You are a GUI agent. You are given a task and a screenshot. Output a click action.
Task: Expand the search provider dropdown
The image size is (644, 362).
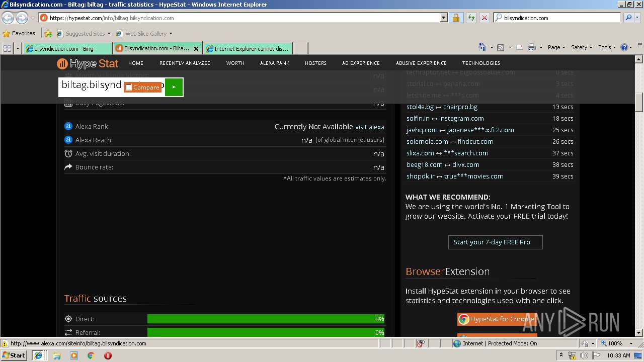tap(638, 18)
